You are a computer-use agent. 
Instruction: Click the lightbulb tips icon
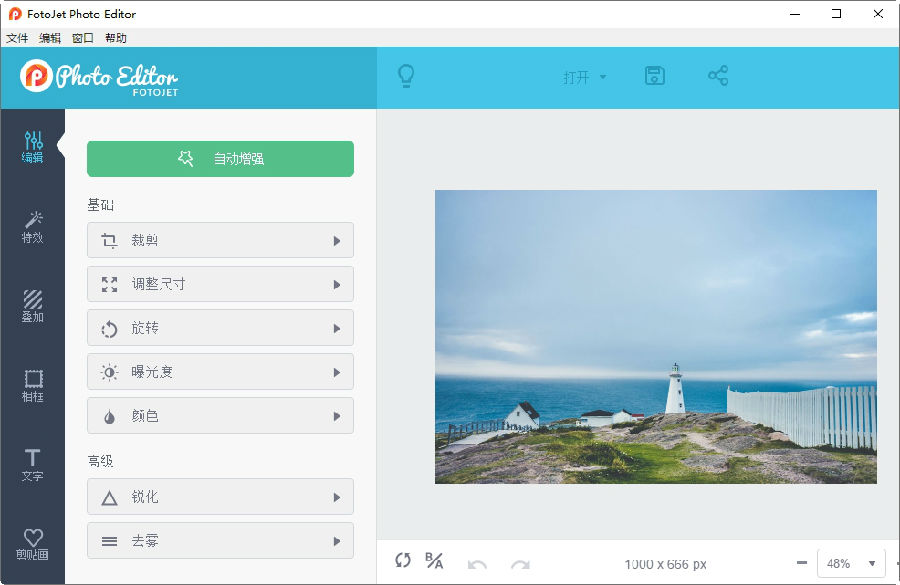[406, 76]
